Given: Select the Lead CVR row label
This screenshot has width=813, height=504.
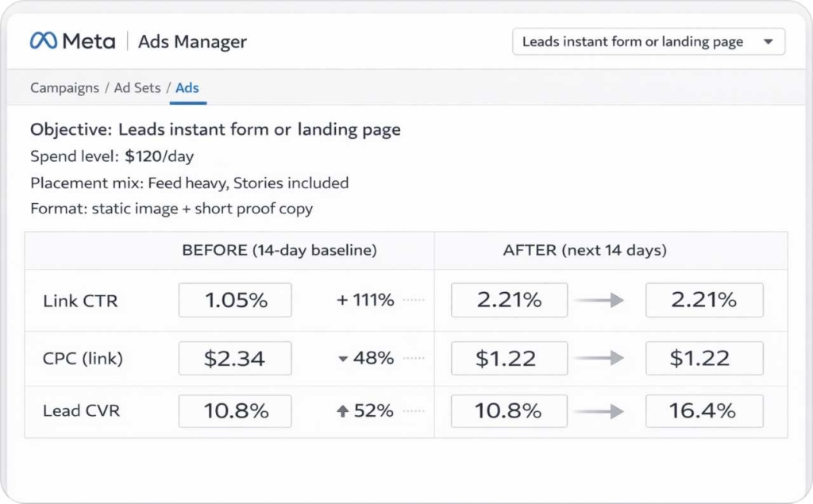Looking at the screenshot, I should (x=81, y=411).
